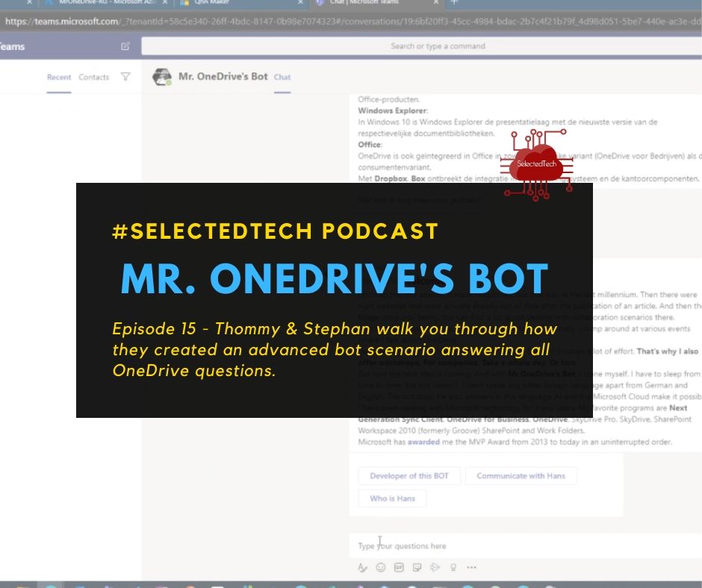This screenshot has width=702, height=588.
Task: Click the Teams app title in header
Action: (x=12, y=46)
